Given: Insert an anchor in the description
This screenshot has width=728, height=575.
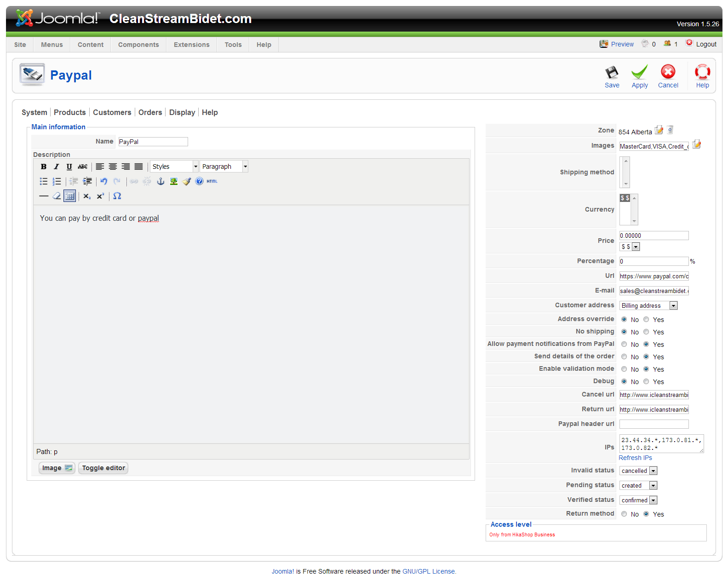Looking at the screenshot, I should click(161, 181).
